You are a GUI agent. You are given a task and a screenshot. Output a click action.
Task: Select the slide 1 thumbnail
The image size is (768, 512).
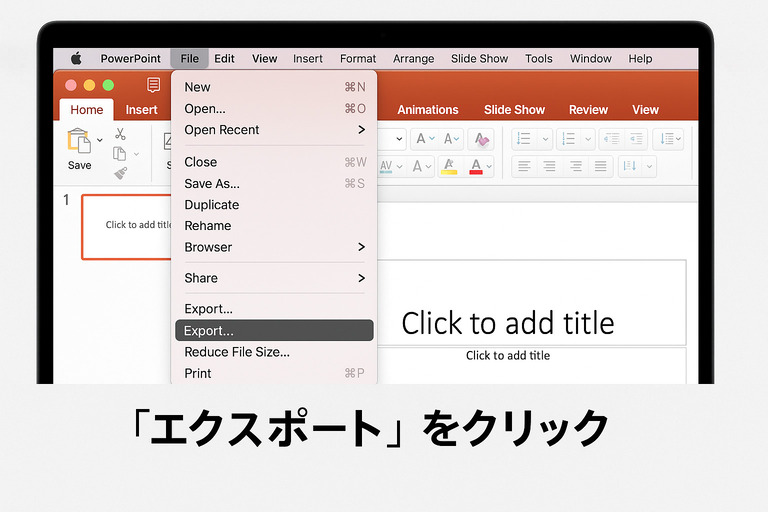tap(126, 227)
